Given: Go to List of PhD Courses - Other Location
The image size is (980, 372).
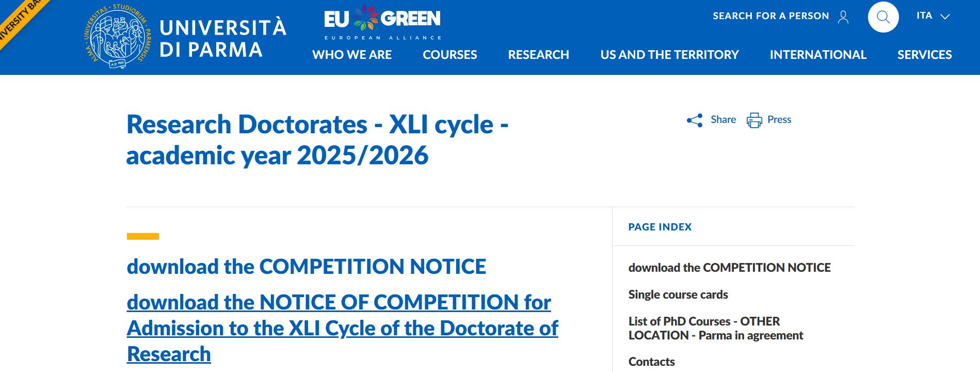Looking at the screenshot, I should click(x=715, y=328).
